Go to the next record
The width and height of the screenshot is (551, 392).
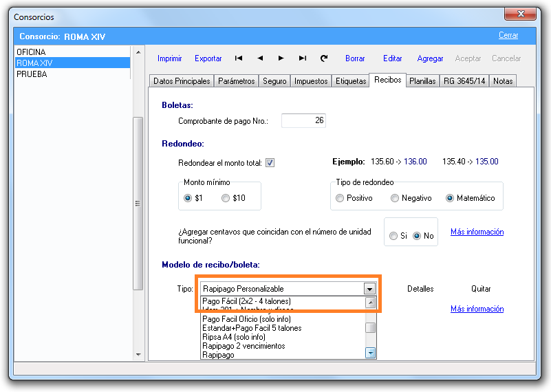coord(281,59)
